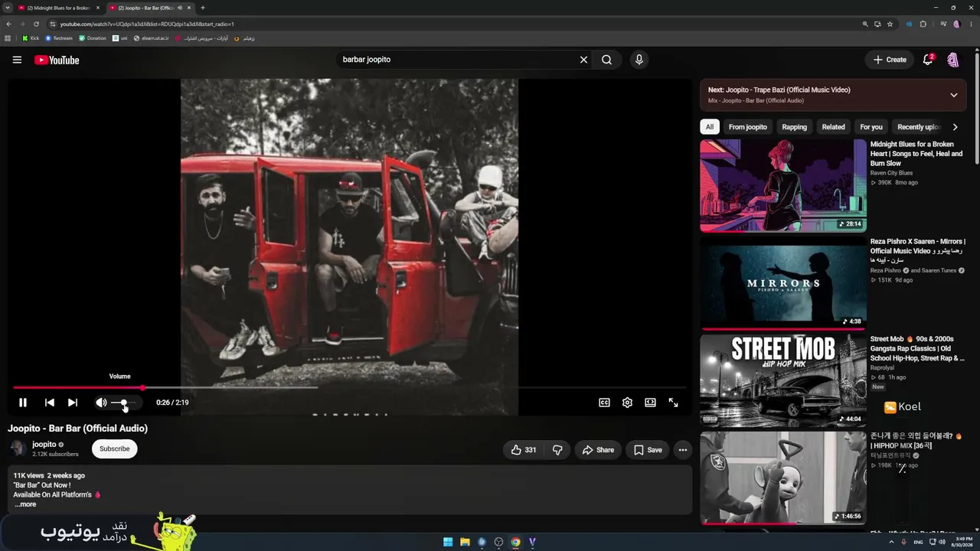Open the Restream bookmark
This screenshot has width=980, height=551.
(59, 38)
